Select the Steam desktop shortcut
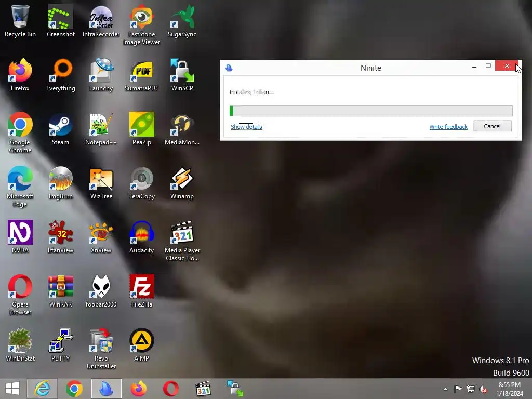Image resolution: width=532 pixels, height=399 pixels. [61, 129]
